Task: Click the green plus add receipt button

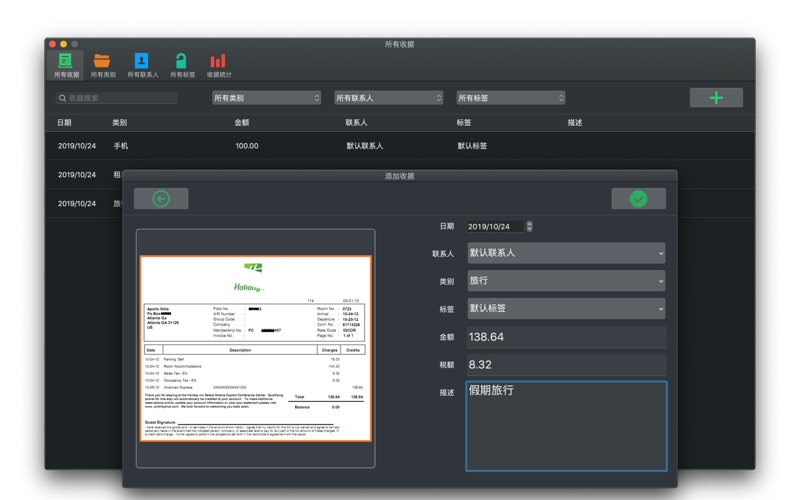Action: pyautogui.click(x=716, y=98)
